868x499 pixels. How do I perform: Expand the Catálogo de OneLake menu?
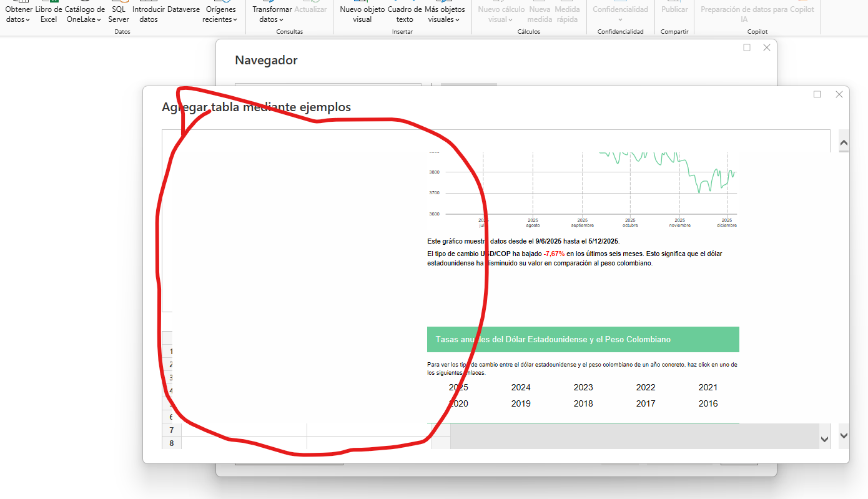point(84,14)
